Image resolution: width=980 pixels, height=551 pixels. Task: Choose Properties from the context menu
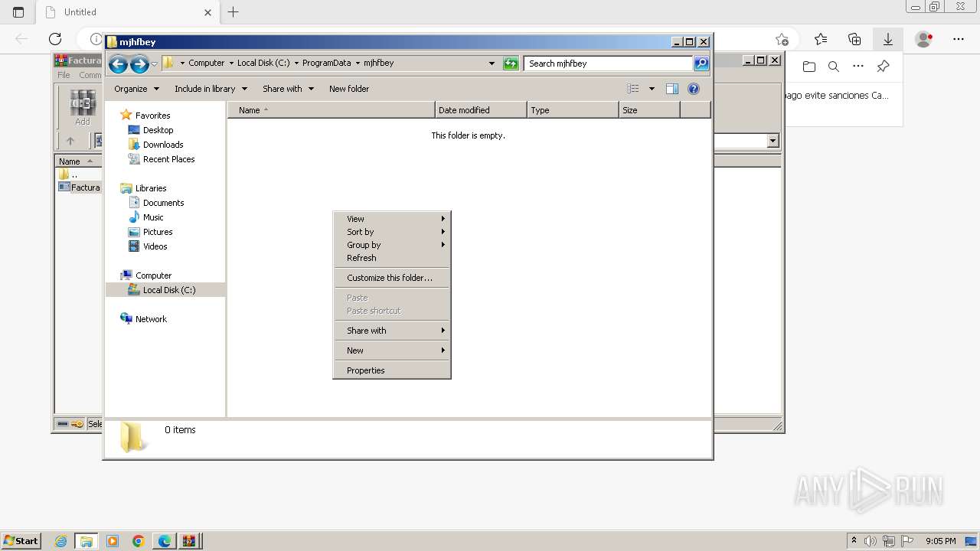392,370
